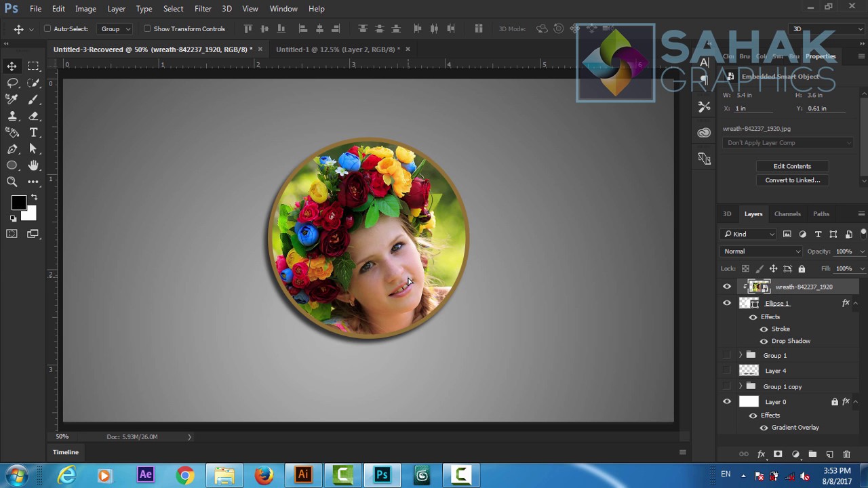Image resolution: width=868 pixels, height=488 pixels.
Task: Reset default foreground and background colors
Action: pos(13,218)
